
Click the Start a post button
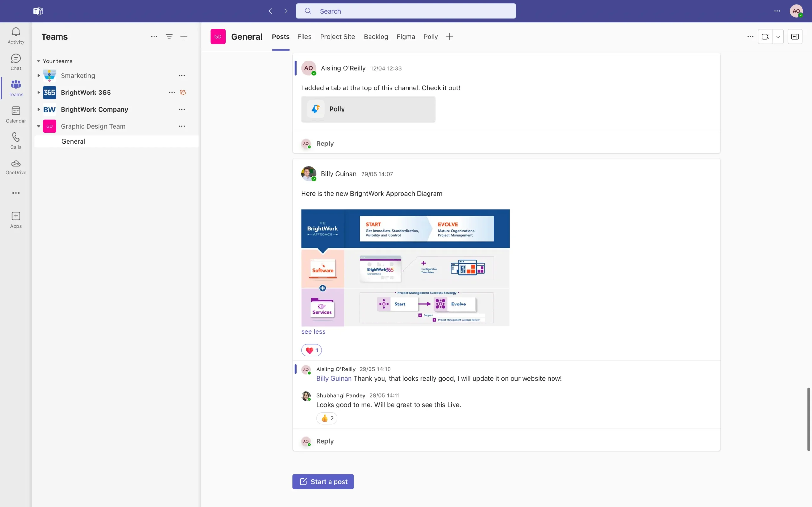point(323,482)
